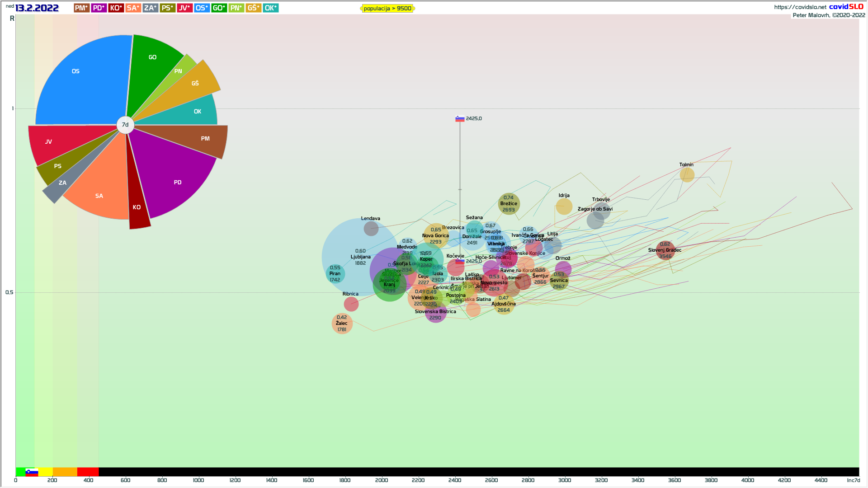This screenshot has height=488, width=868.
Task: Toggle the PM* region filter
Action: (x=81, y=8)
